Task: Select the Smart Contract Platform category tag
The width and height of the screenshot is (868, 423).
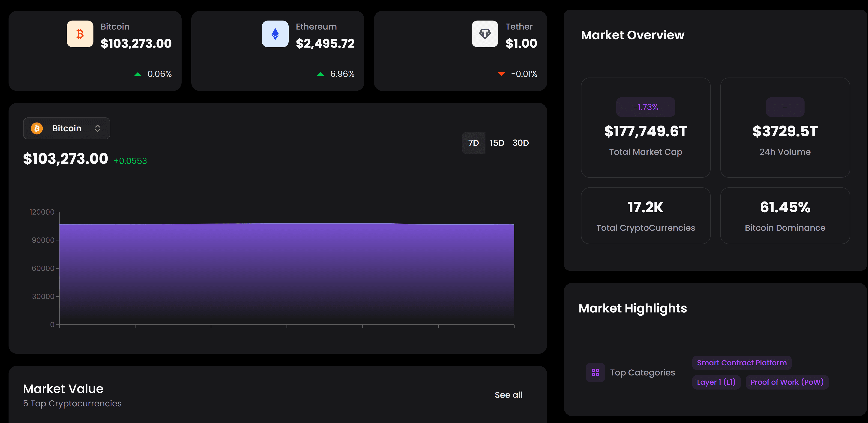Action: (x=742, y=363)
